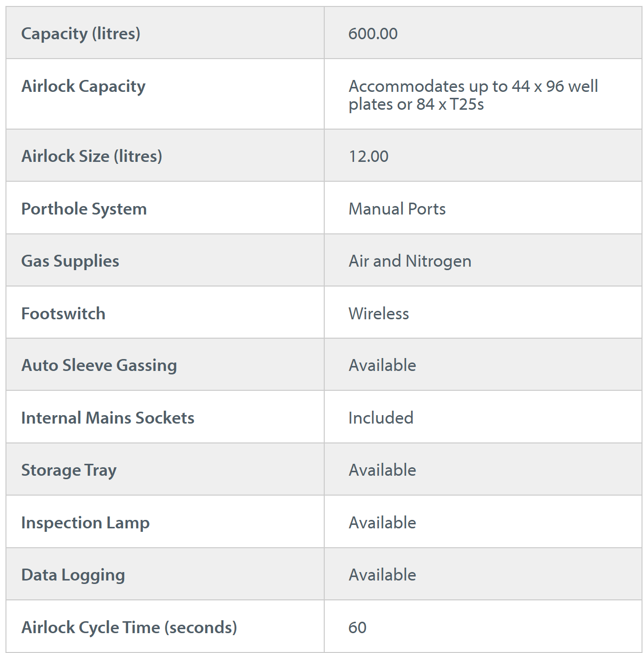Click the Data Logging label

pos(73,575)
